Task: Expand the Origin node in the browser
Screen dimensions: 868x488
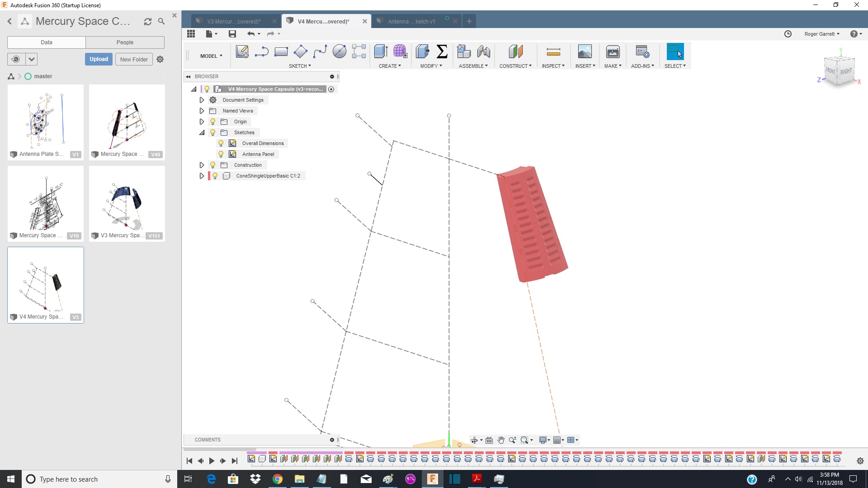Action: point(202,122)
